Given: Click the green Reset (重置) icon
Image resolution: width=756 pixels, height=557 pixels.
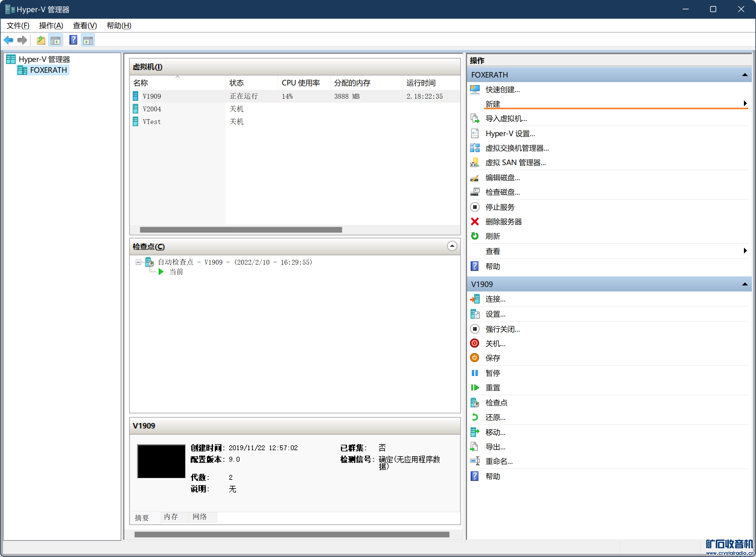Looking at the screenshot, I should 475,388.
